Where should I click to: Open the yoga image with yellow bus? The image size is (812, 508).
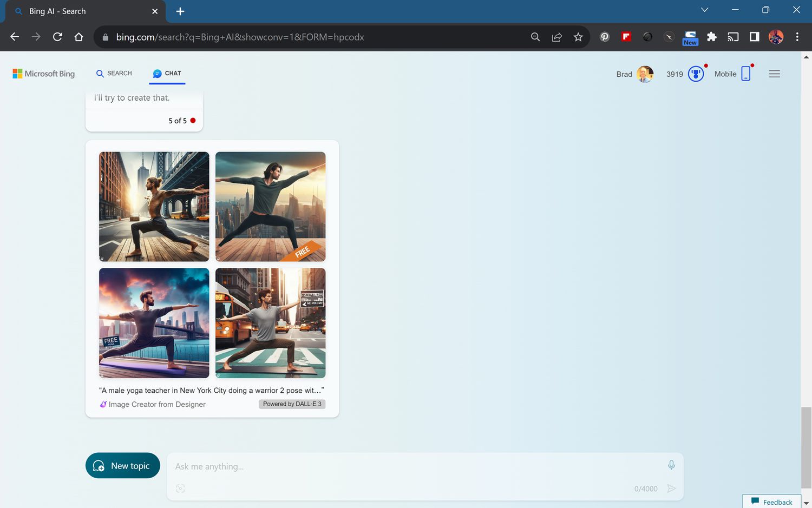(x=270, y=323)
